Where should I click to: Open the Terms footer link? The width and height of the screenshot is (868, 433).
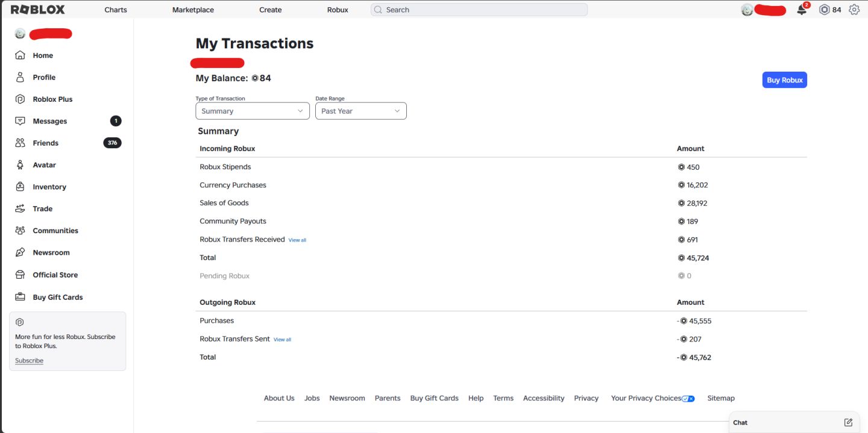[503, 398]
